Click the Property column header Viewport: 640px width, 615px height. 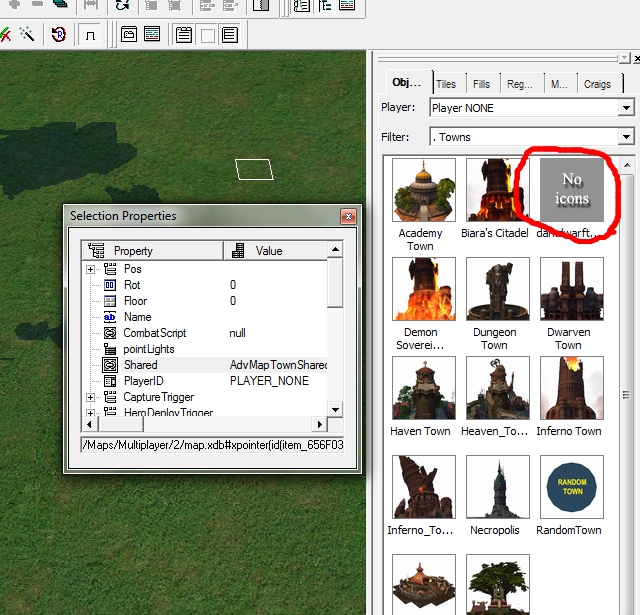pos(153,251)
